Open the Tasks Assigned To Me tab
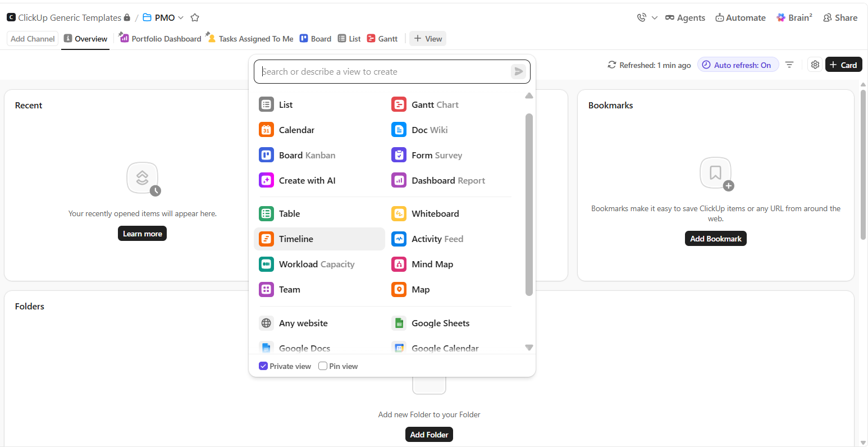868x447 pixels. (x=250, y=39)
